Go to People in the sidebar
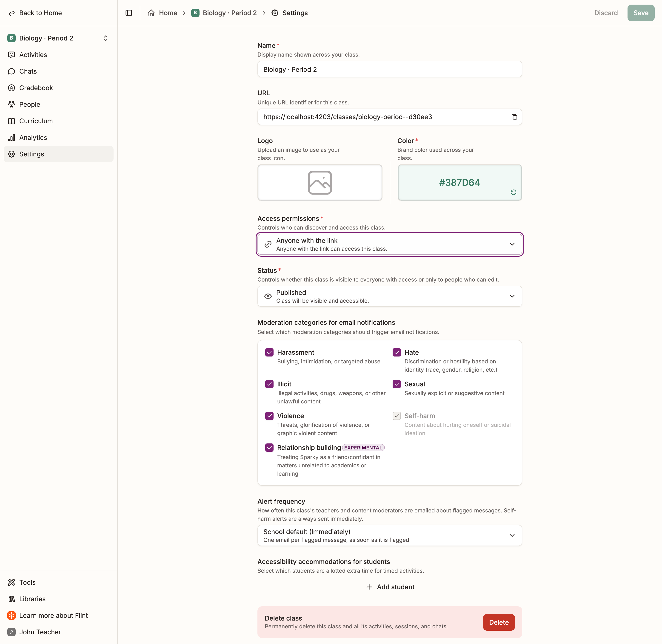The image size is (662, 644). [58, 104]
